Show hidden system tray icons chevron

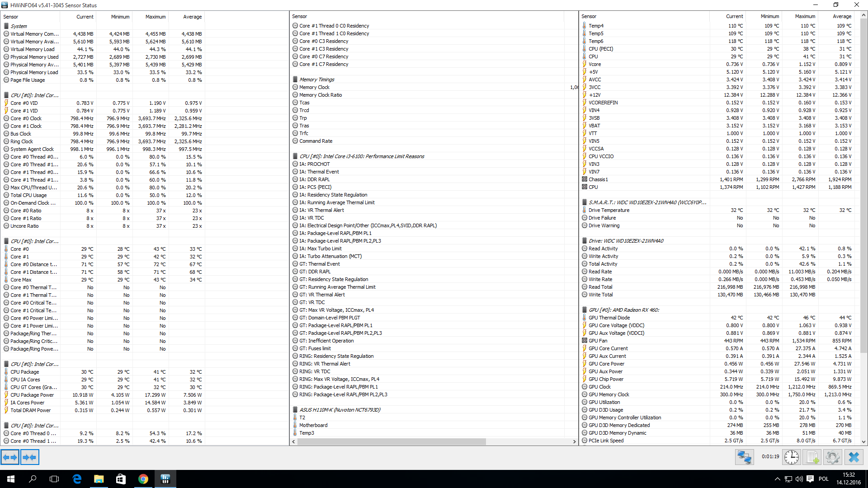777,479
